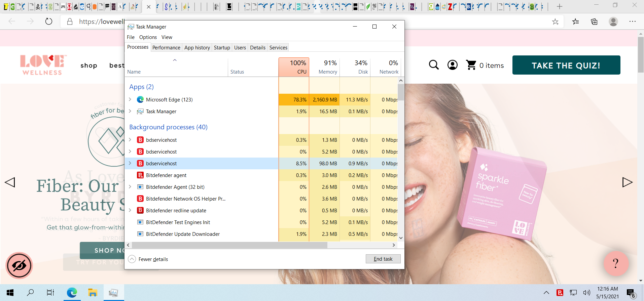
Task: Open File Explorer from taskbar
Action: tap(93, 293)
